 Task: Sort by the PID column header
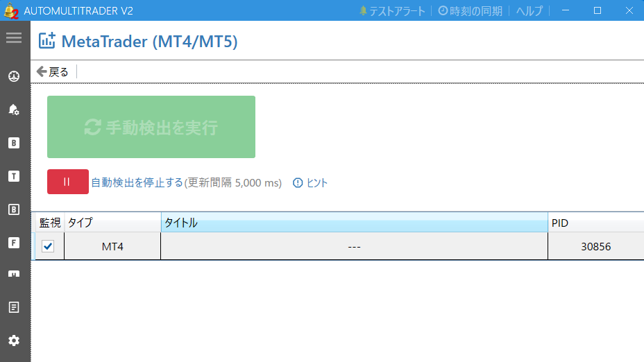tap(596, 223)
